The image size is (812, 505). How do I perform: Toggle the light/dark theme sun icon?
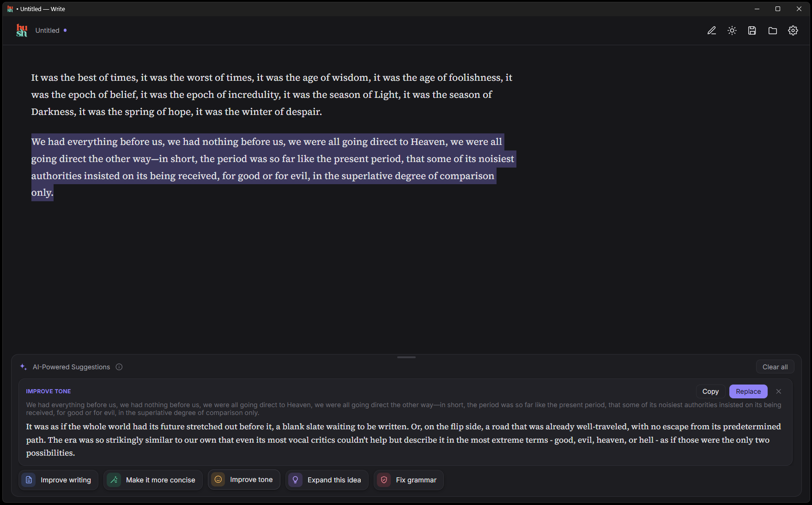[732, 30]
